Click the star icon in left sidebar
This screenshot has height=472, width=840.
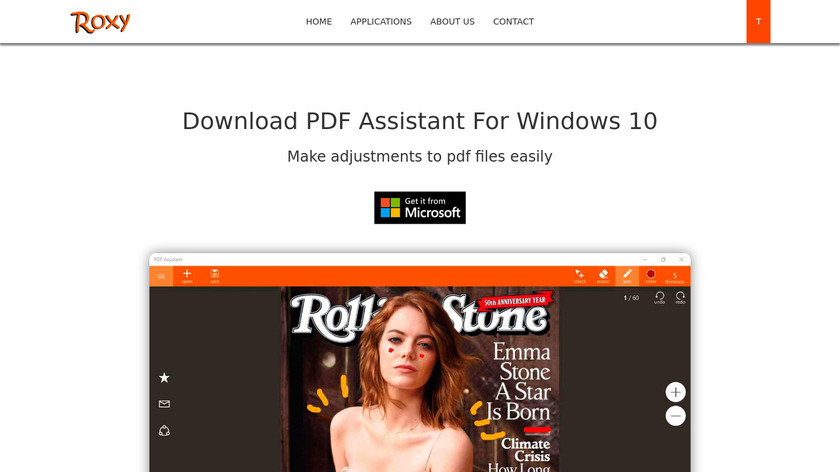click(164, 378)
